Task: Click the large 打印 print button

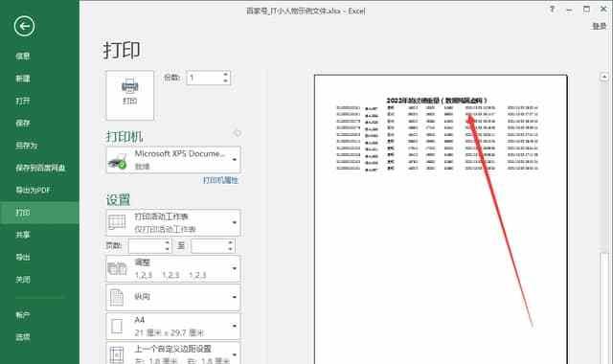Action: (130, 95)
